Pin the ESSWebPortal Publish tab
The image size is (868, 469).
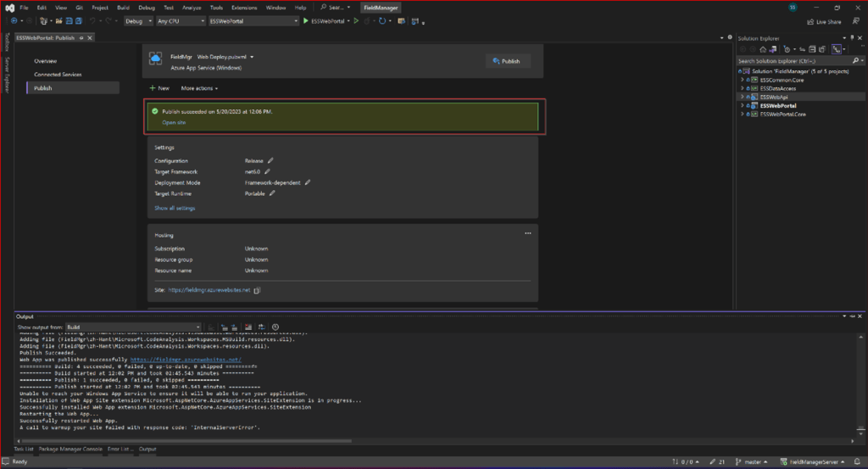point(81,37)
